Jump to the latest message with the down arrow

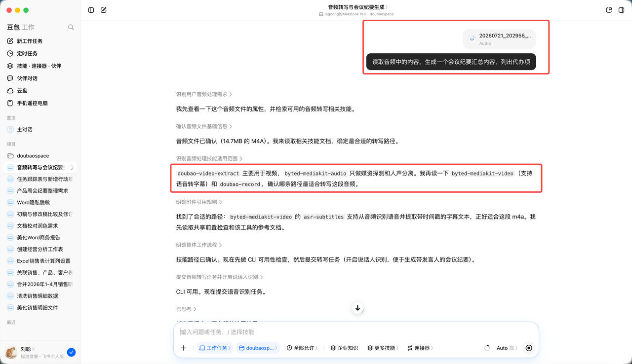(x=357, y=308)
